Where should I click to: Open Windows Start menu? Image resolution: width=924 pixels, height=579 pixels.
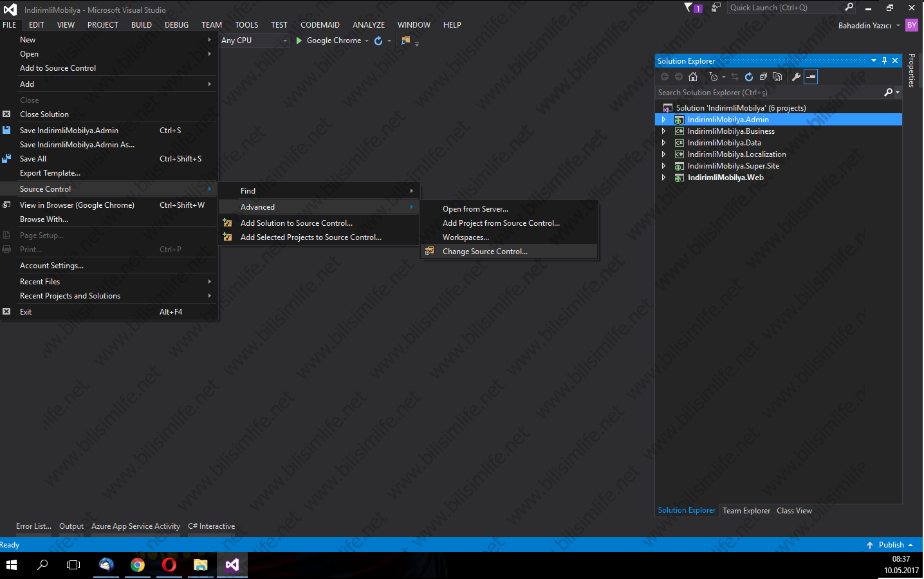12,565
